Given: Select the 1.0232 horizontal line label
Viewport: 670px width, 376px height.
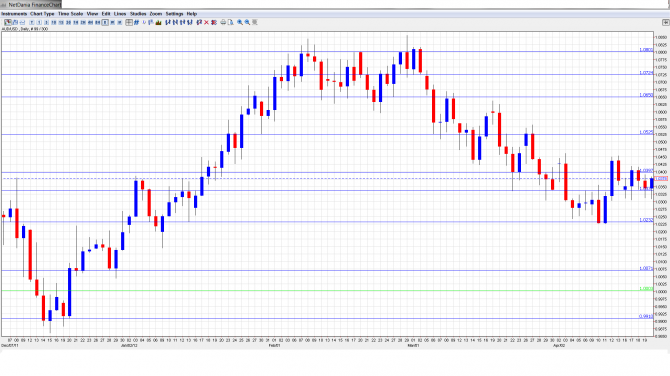Looking at the screenshot, I should (x=646, y=220).
